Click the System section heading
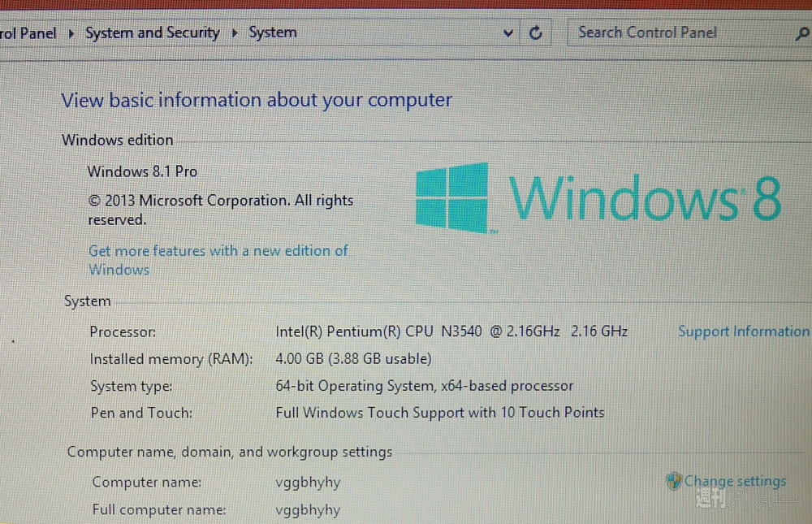The width and height of the screenshot is (812, 524). pyautogui.click(x=88, y=301)
